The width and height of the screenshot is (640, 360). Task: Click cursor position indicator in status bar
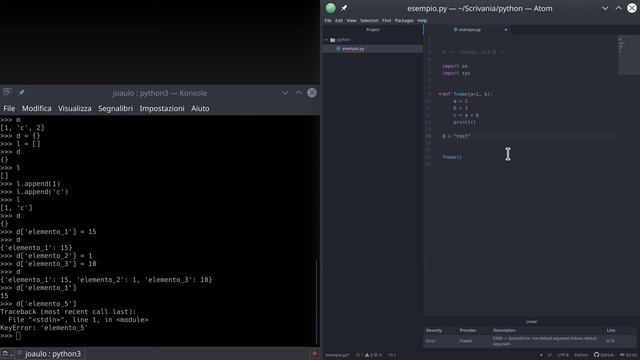tap(392, 355)
